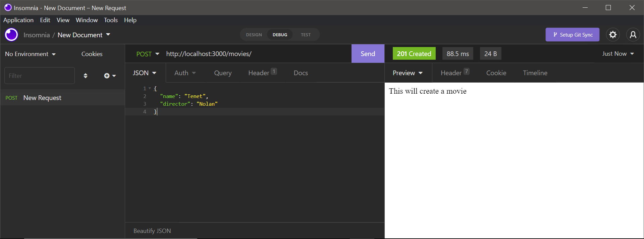The height and width of the screenshot is (239, 644).
Task: Open the Auth type dropdown
Action: [x=185, y=73]
